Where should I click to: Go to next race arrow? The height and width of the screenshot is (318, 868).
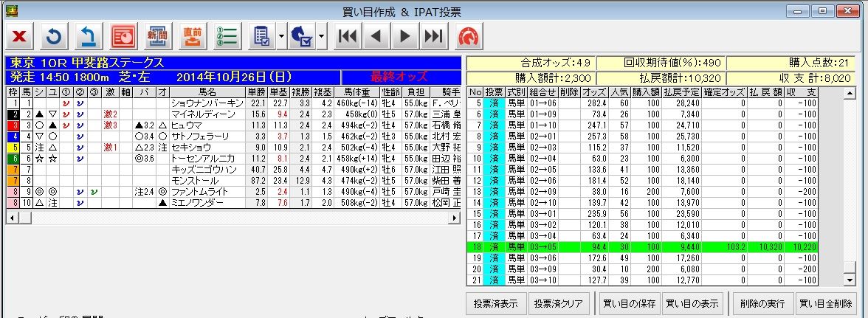[404, 36]
